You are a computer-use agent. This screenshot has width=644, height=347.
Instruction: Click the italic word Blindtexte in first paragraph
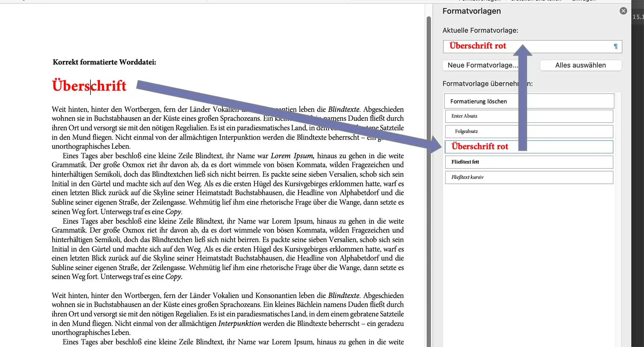pos(344,109)
